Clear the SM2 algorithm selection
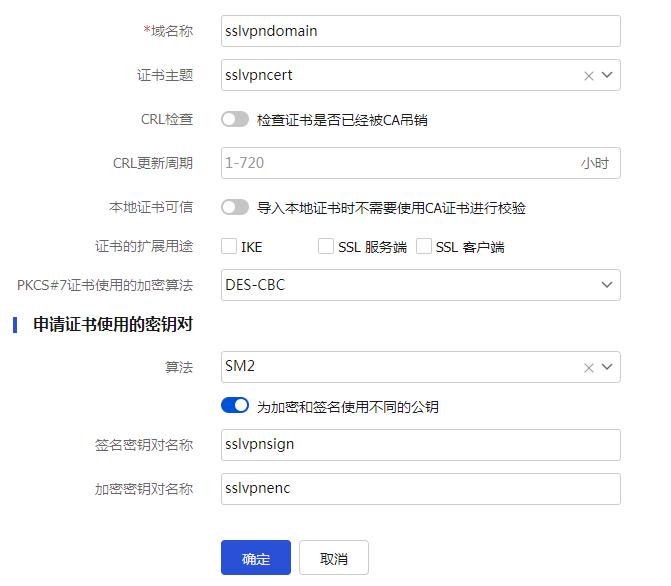 pos(589,368)
